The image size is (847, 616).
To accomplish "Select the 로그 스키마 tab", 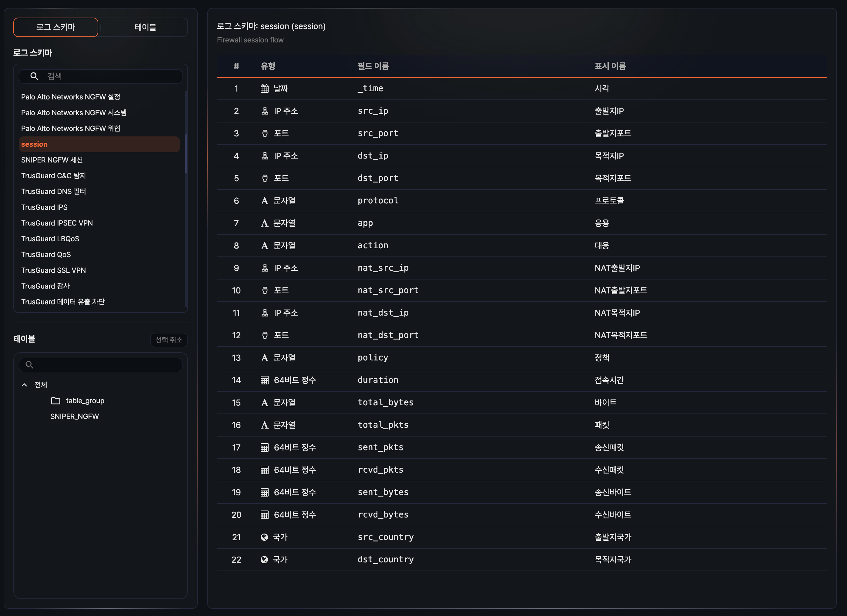I will click(x=56, y=27).
